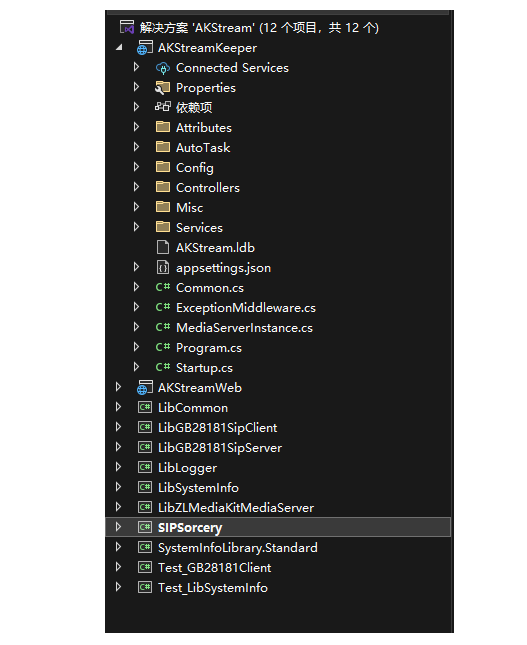Expand the Services folder arrow
The image size is (527, 645).
137,227
